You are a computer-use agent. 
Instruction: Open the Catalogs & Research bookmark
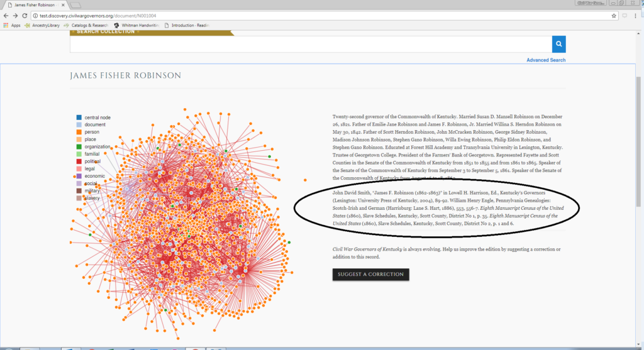(86, 25)
